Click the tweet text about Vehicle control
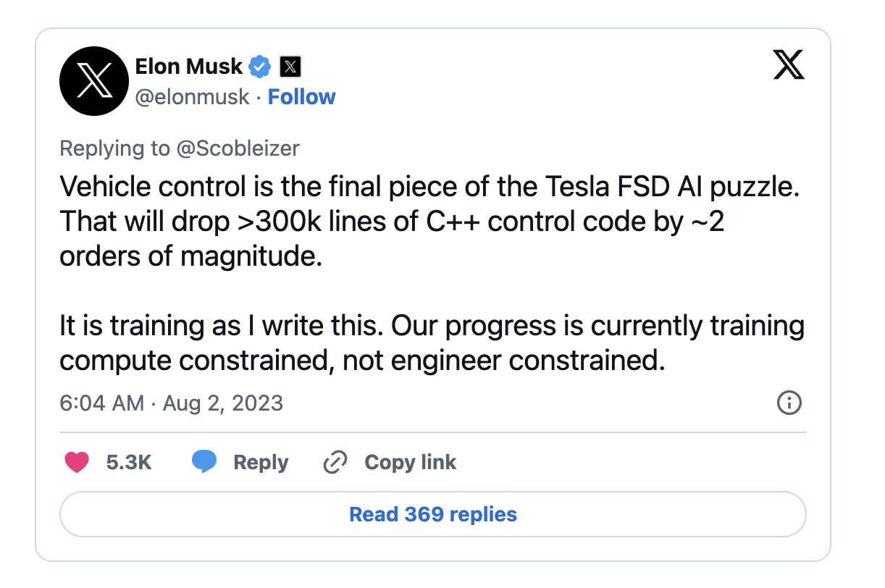 pyautogui.click(x=427, y=222)
